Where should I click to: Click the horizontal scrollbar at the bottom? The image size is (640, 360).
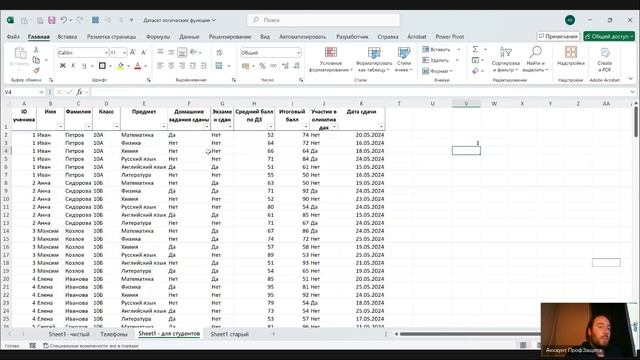pos(469,334)
